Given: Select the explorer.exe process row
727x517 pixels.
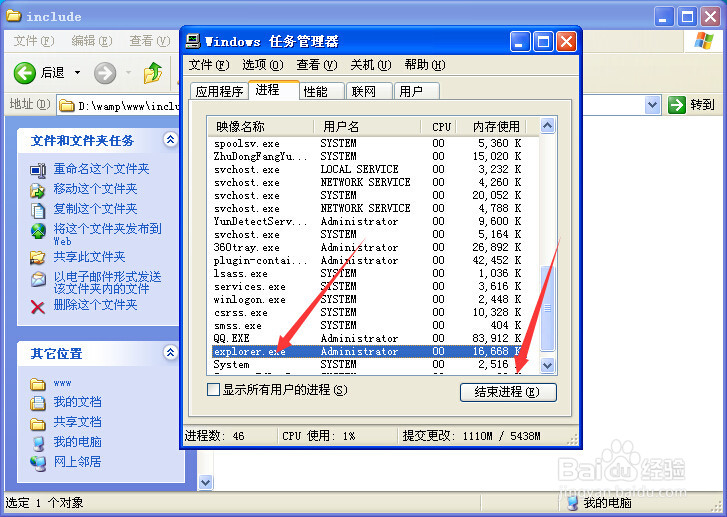Looking at the screenshot, I should (x=375, y=351).
